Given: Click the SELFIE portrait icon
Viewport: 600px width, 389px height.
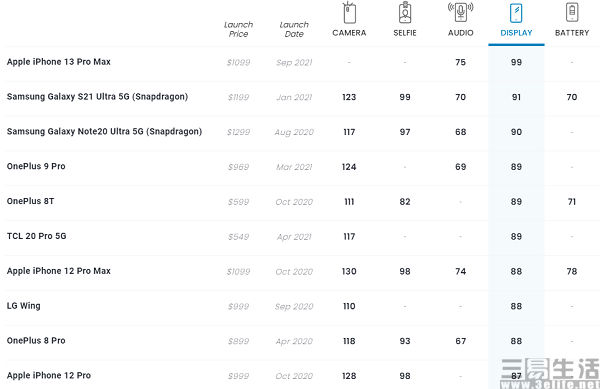Looking at the screenshot, I should coord(405,13).
